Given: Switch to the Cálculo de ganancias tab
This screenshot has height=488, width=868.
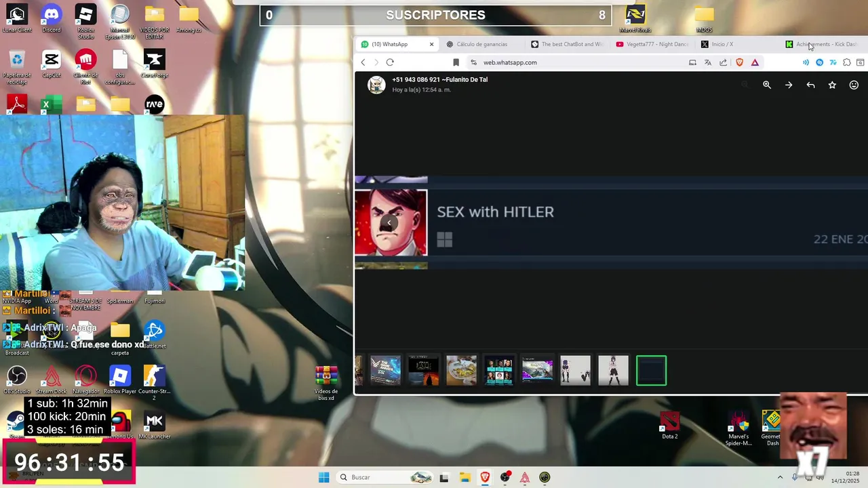Looking at the screenshot, I should click(481, 44).
